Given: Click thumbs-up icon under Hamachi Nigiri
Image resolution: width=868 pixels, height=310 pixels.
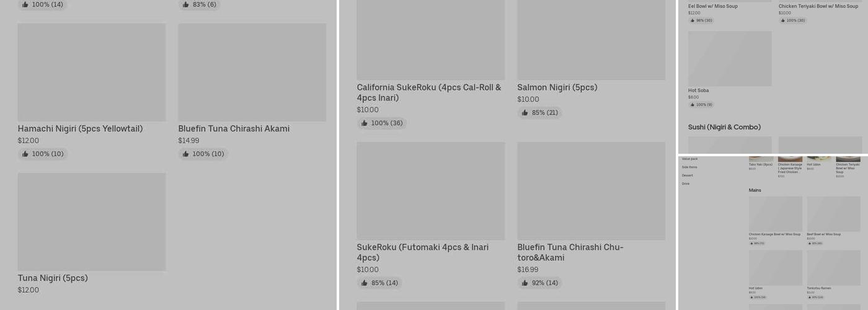Looking at the screenshot, I should tap(25, 154).
